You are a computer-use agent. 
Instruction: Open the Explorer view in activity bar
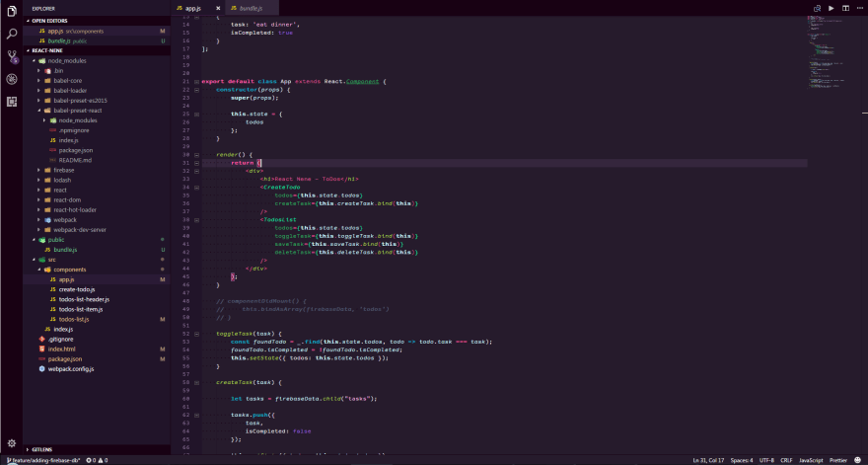click(x=12, y=11)
